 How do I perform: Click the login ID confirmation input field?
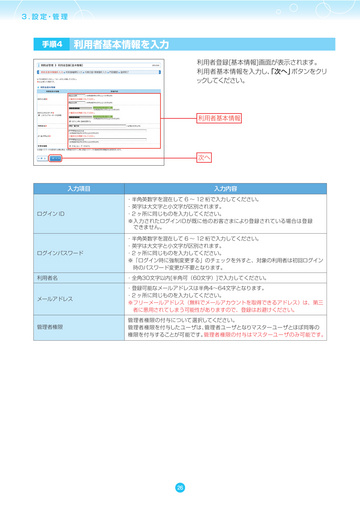(x=77, y=103)
